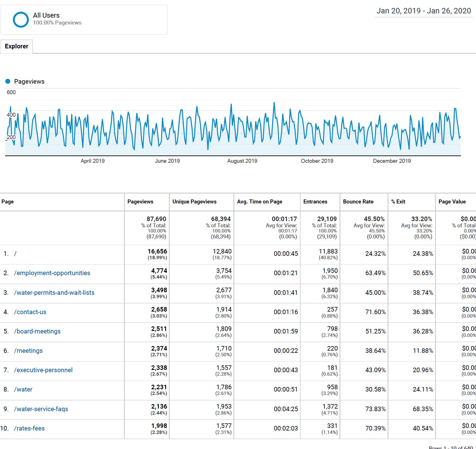Open the /rates-fees page link
The image size is (476, 449).
[29, 429]
